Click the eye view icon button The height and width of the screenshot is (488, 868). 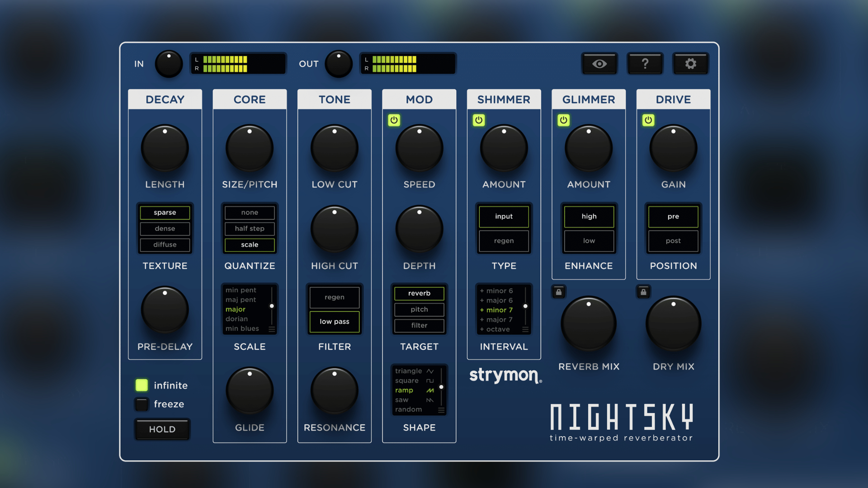(599, 64)
